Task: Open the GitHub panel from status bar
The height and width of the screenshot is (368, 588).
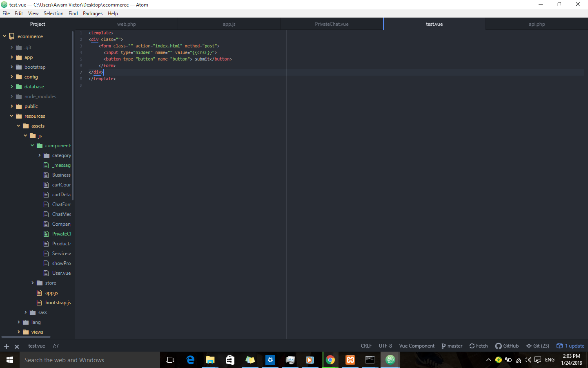Action: pos(507,346)
